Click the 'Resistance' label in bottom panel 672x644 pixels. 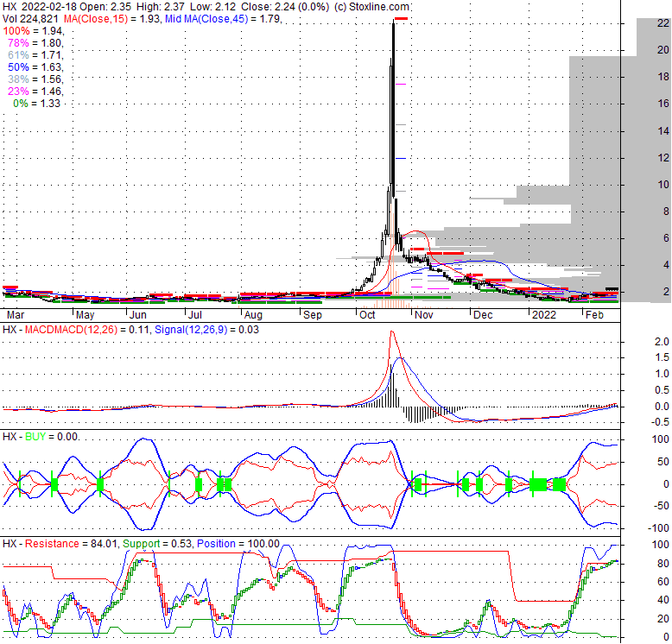coord(52,544)
